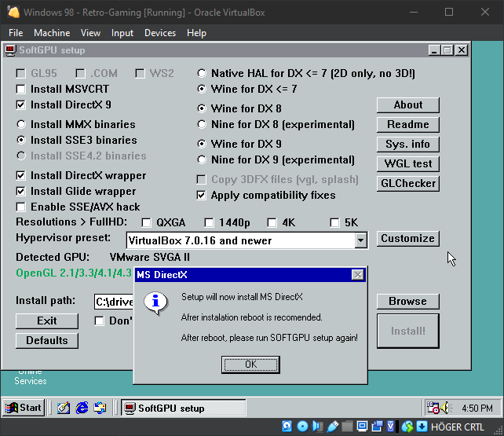Image resolution: width=504 pixels, height=436 pixels.
Task: Click the VirtualBox title bar app icon
Action: point(13,12)
